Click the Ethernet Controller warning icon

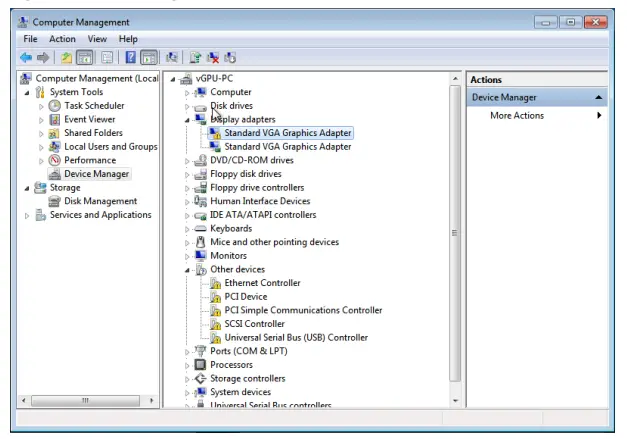216,283
